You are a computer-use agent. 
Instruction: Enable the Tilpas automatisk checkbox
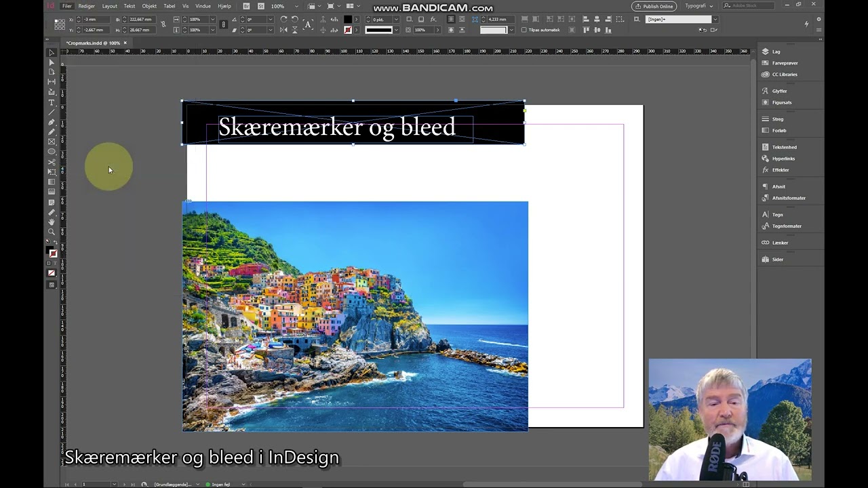(x=524, y=30)
